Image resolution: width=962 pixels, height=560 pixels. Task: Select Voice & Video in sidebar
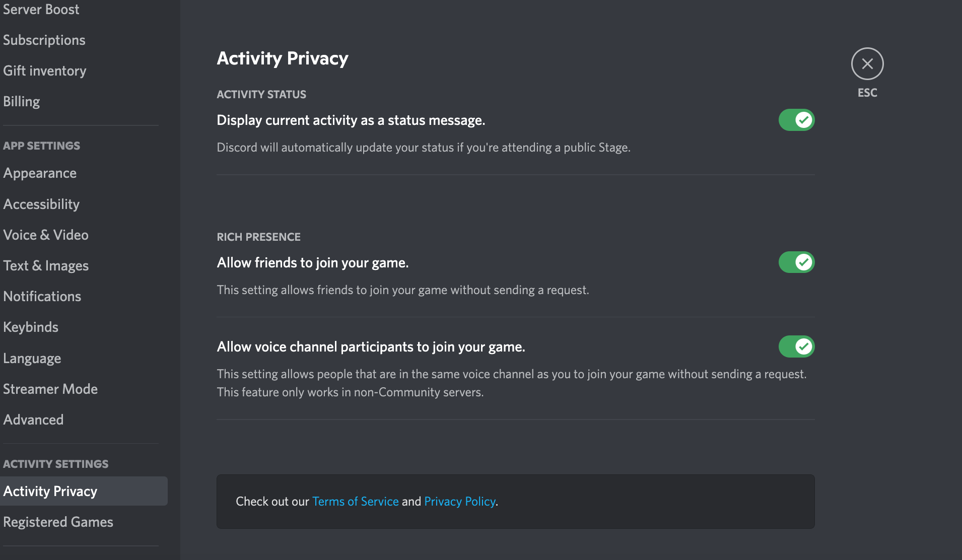point(46,235)
